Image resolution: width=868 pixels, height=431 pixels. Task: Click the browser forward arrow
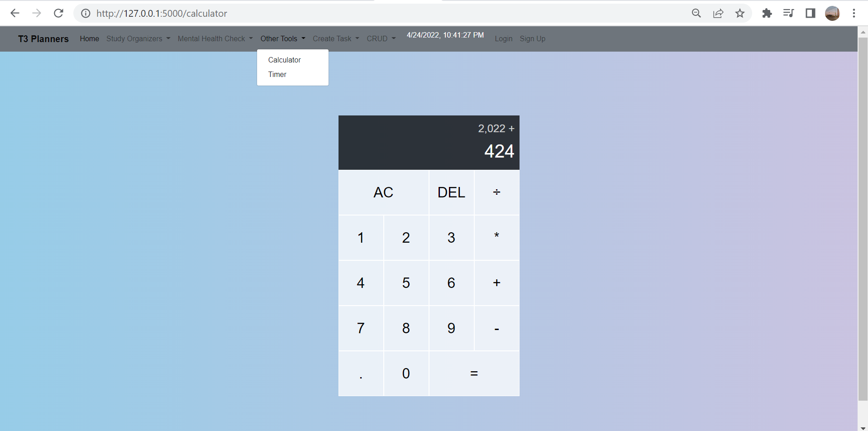pyautogui.click(x=37, y=13)
